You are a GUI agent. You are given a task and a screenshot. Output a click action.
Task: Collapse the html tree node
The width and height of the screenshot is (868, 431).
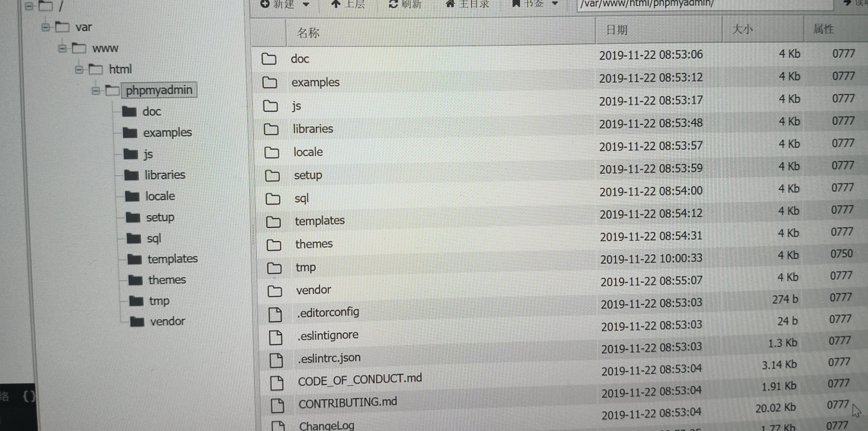click(79, 69)
